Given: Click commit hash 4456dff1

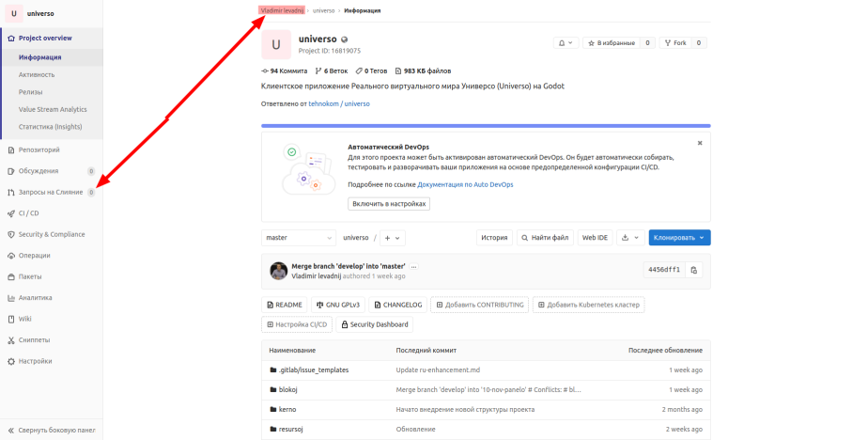Looking at the screenshot, I should coord(664,270).
